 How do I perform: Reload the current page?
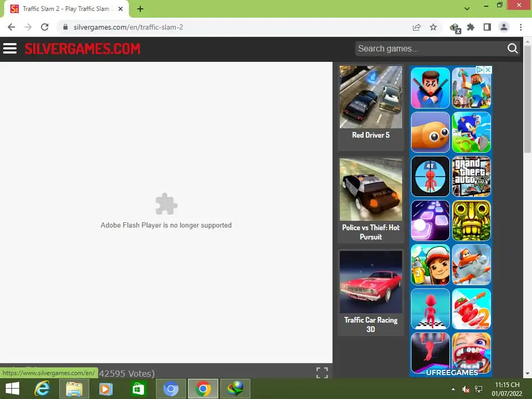[x=45, y=27]
